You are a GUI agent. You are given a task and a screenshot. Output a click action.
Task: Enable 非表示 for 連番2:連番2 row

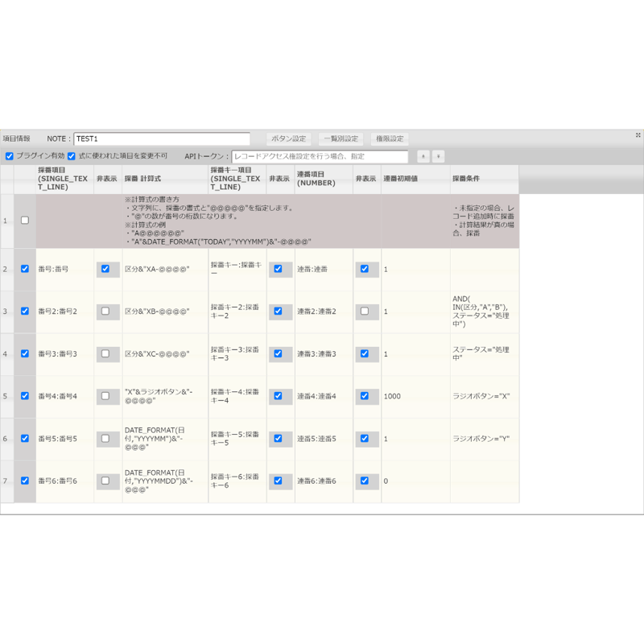pos(365,312)
